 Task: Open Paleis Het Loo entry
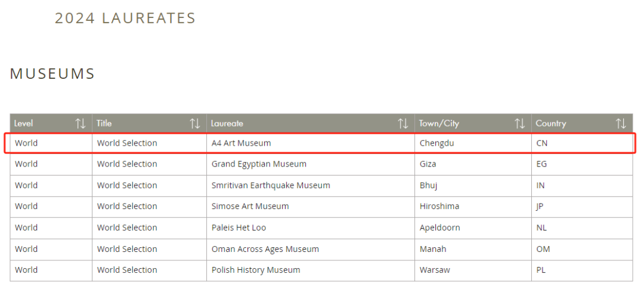[239, 227]
